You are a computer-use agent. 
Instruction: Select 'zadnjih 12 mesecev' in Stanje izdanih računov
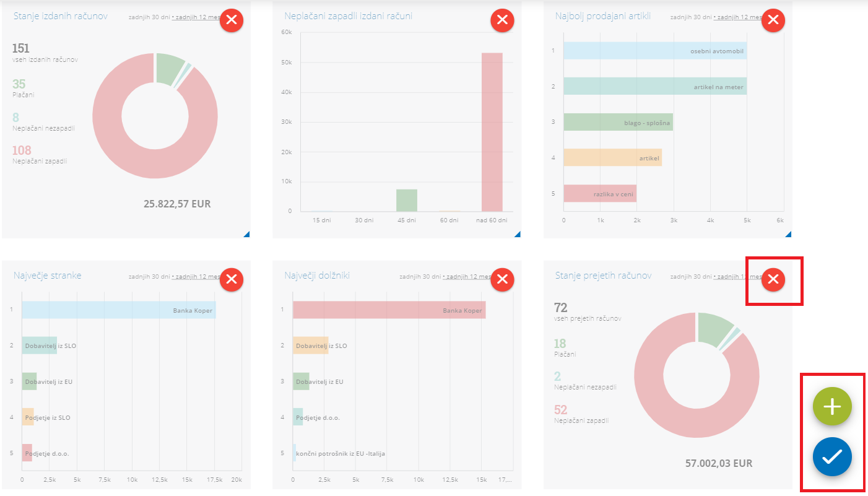pyautogui.click(x=198, y=17)
